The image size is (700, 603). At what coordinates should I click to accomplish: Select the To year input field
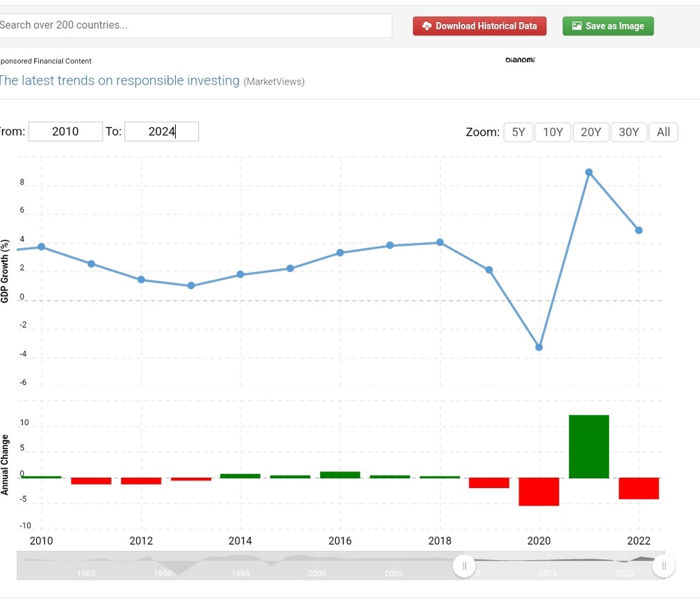pos(161,132)
